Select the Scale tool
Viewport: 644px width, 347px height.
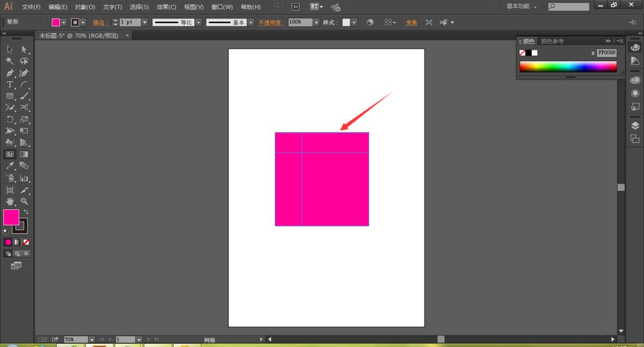24,120
